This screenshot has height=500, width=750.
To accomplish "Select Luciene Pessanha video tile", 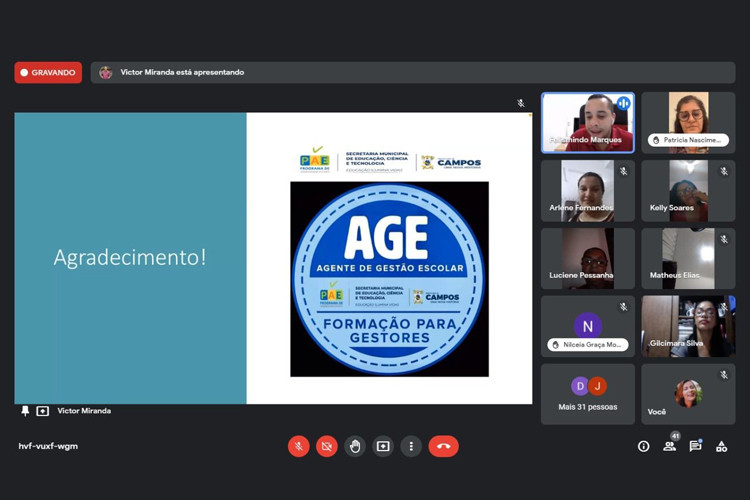I will 588,258.
